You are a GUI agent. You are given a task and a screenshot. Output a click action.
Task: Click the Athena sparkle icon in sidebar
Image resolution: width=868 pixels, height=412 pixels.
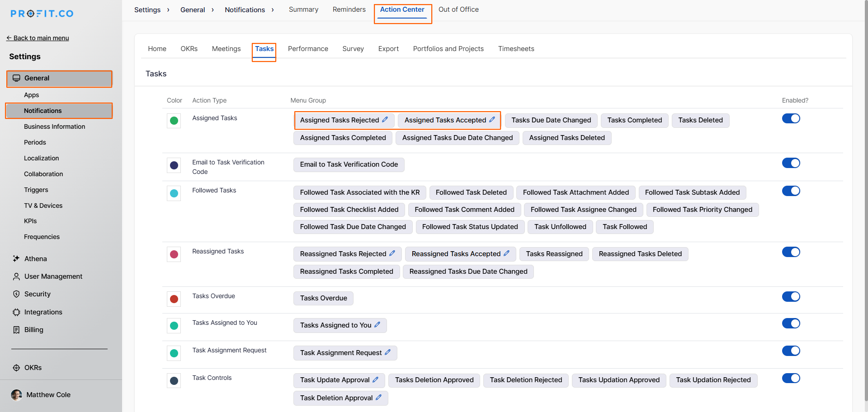(16, 259)
